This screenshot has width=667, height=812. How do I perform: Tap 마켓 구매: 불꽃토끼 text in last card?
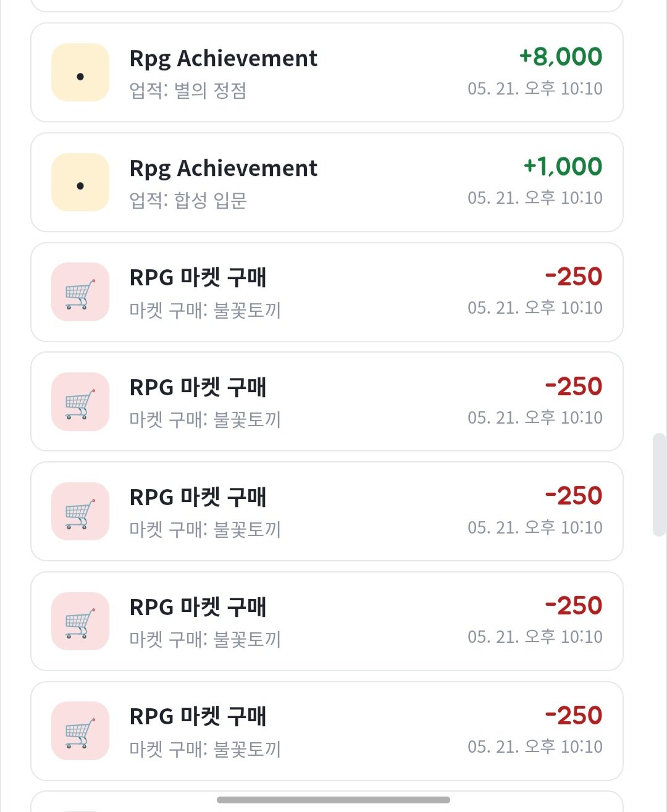tap(205, 749)
